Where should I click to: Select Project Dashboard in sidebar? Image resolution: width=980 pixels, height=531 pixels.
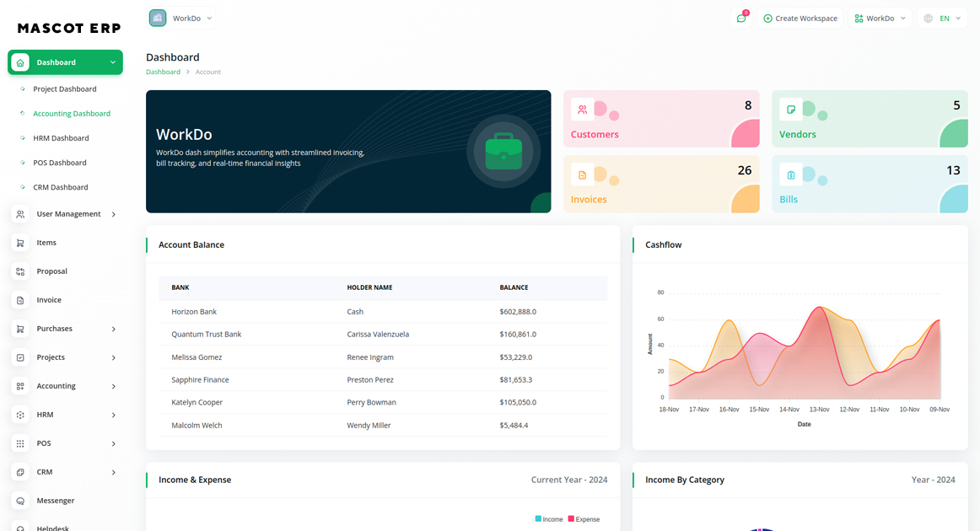[64, 88]
